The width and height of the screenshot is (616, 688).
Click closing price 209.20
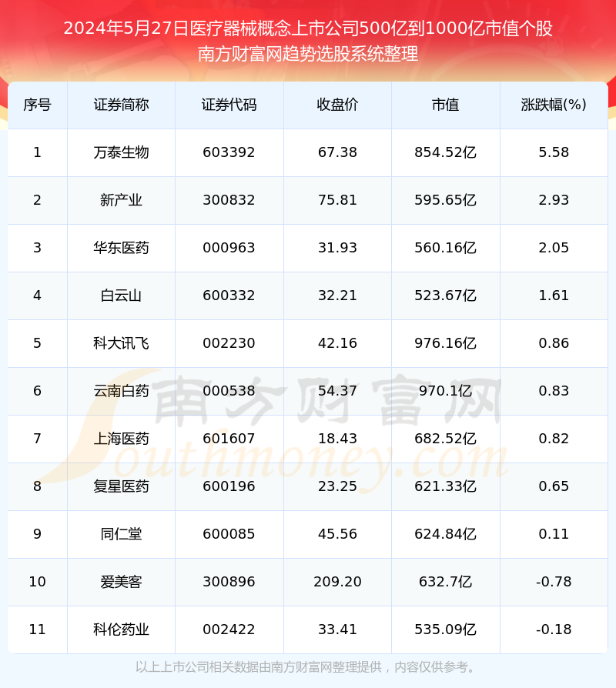(337, 582)
